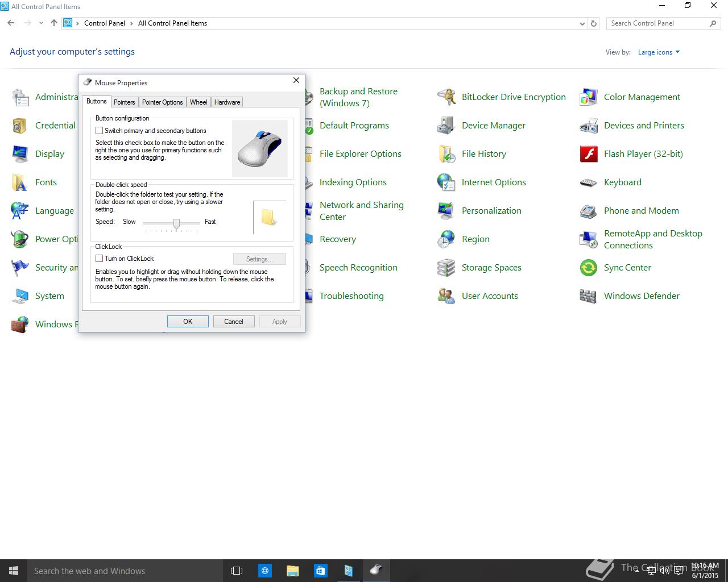
Task: Click the Credential Manager vault icon
Action: [20, 126]
